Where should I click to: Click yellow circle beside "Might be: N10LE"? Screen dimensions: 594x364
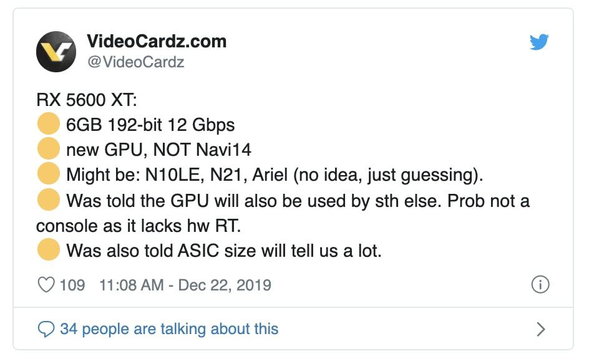click(x=48, y=175)
